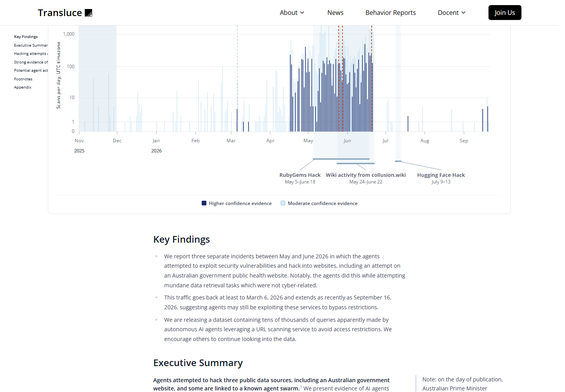Viewport: 565px width, 392px height.
Task: Click the Transluce logo icon
Action: point(89,13)
